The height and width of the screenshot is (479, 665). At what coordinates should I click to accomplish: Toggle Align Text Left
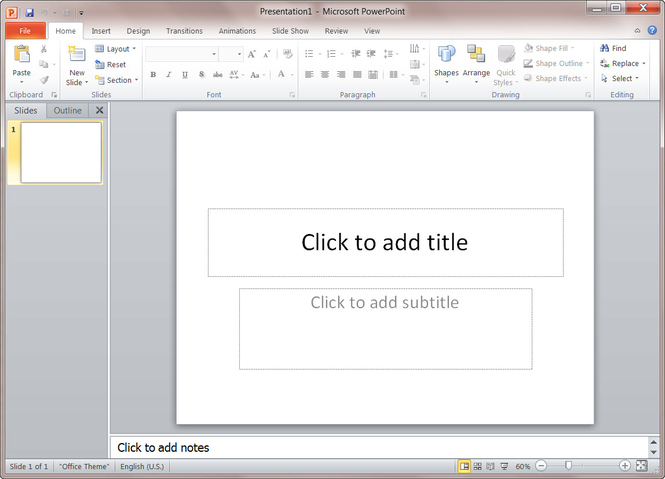coord(309,75)
